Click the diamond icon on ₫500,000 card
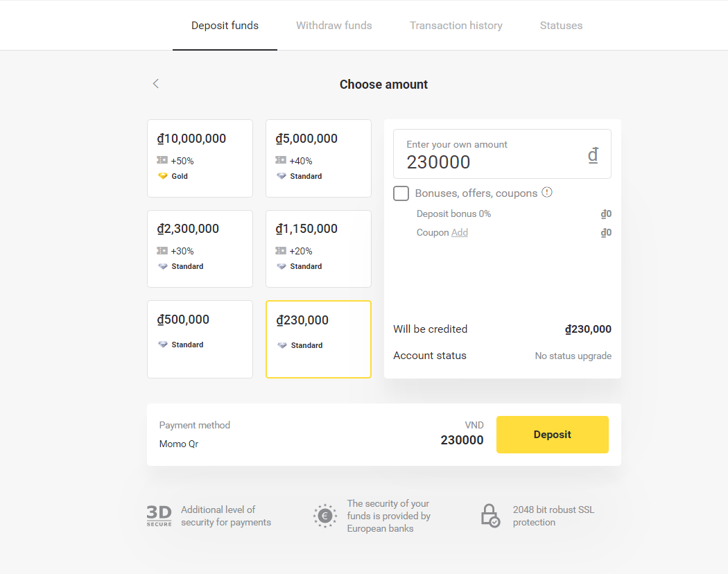Screen dimensions: 728x574 click(x=162, y=345)
